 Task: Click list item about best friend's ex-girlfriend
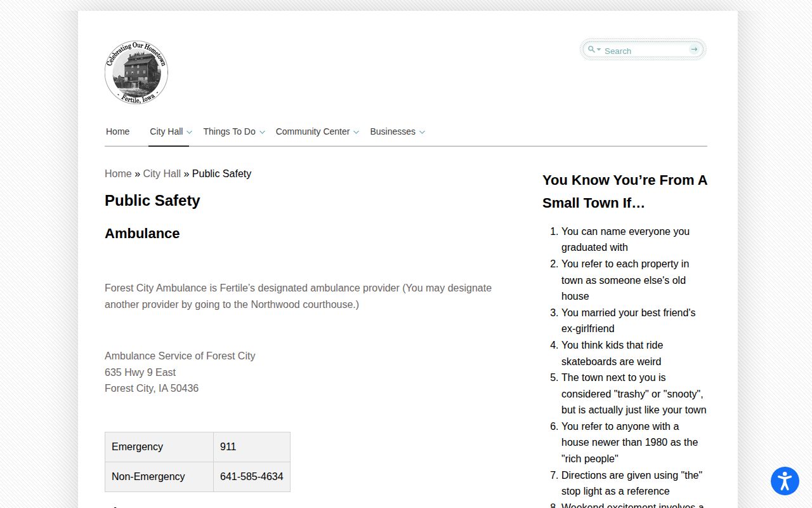tap(628, 321)
